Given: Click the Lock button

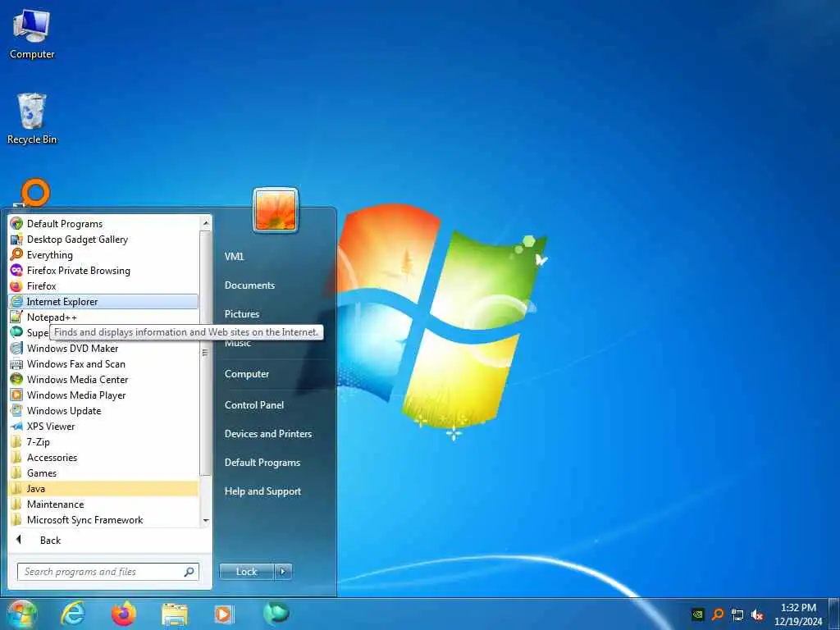Looking at the screenshot, I should pyautogui.click(x=247, y=572).
